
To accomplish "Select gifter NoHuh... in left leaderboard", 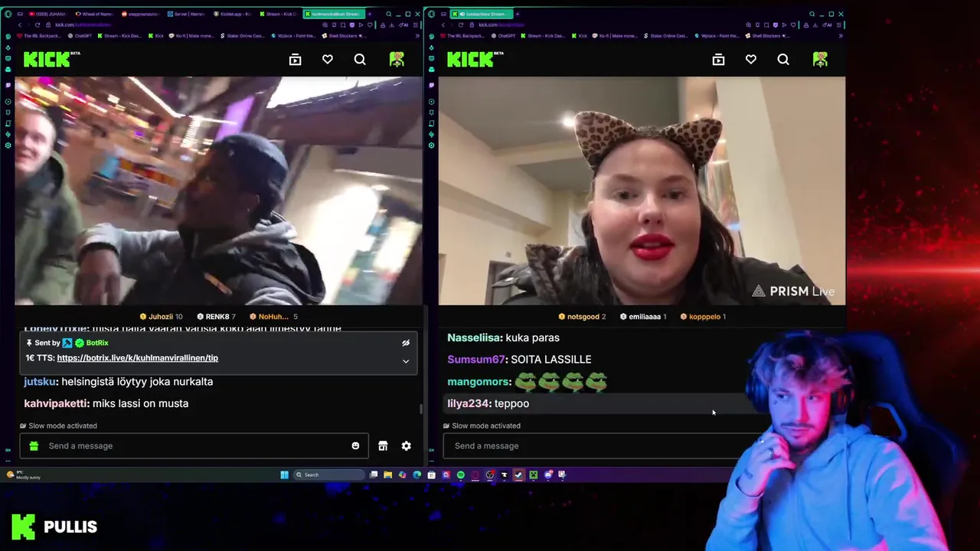I will click(273, 316).
